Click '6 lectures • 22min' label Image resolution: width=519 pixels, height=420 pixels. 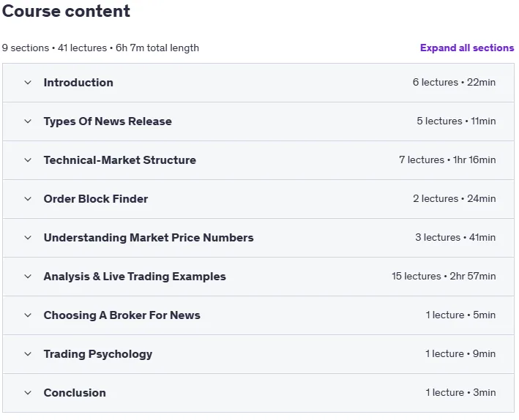tap(454, 82)
